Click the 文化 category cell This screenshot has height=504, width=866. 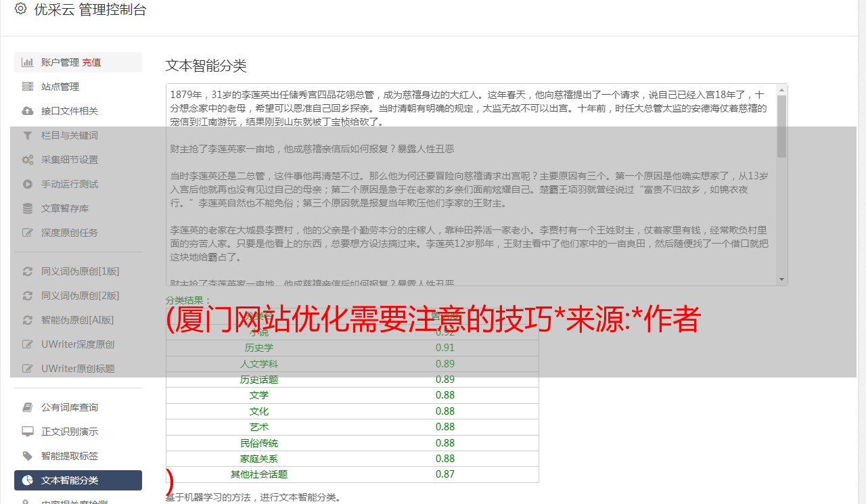pos(259,411)
